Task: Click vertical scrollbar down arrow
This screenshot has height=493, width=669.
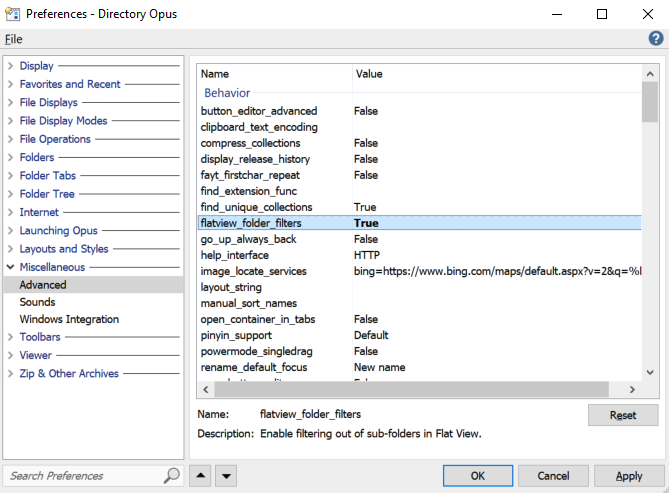Action: [x=650, y=372]
